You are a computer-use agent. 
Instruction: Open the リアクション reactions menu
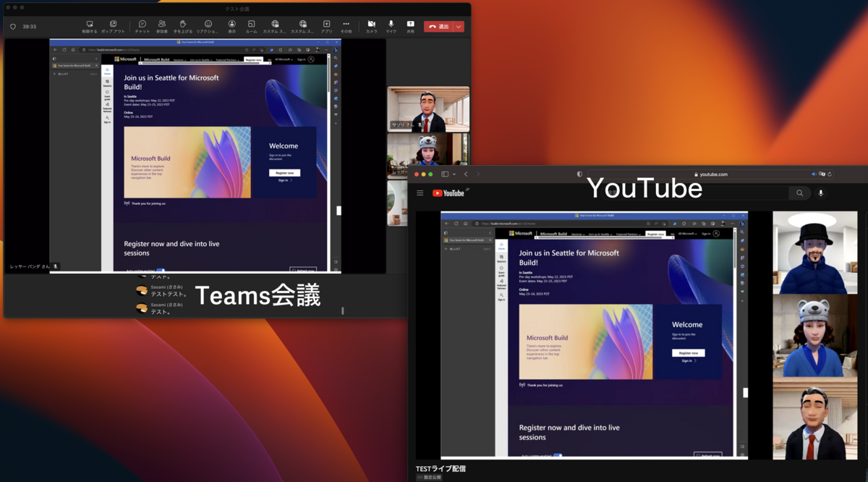coord(208,27)
